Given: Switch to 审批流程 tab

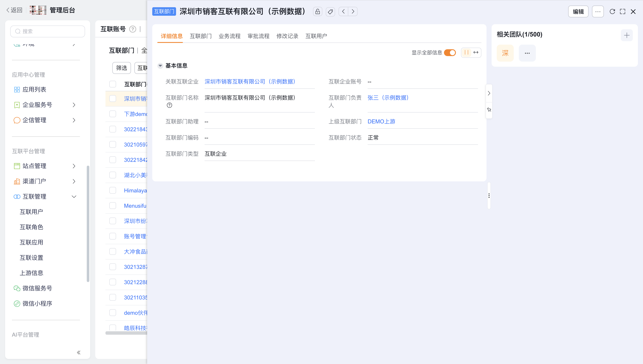Looking at the screenshot, I should pyautogui.click(x=258, y=36).
